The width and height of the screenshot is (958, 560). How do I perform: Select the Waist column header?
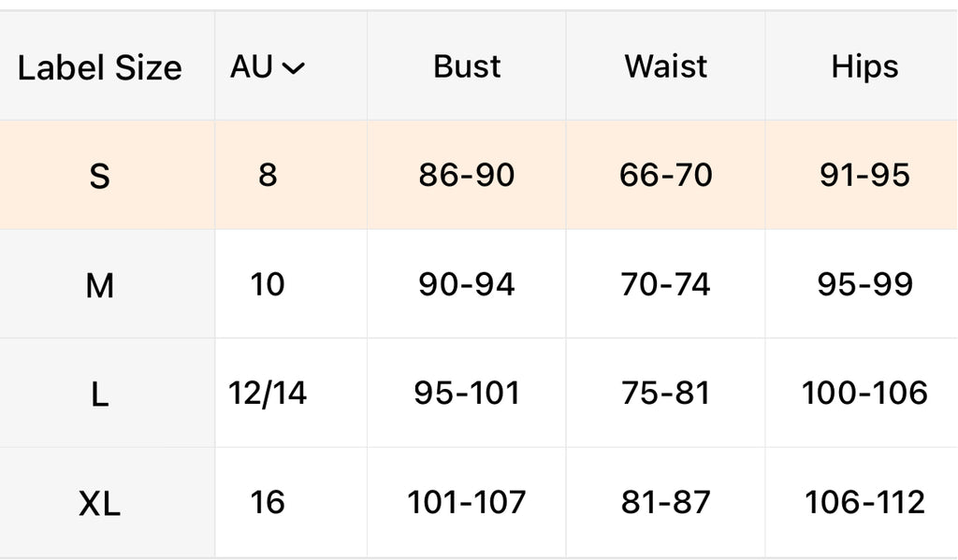tap(665, 66)
